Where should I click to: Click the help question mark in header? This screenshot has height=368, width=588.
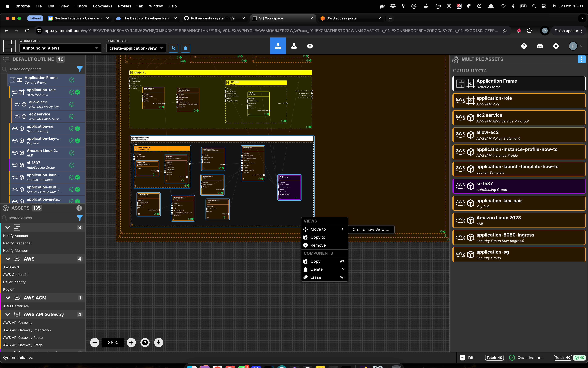click(x=524, y=46)
